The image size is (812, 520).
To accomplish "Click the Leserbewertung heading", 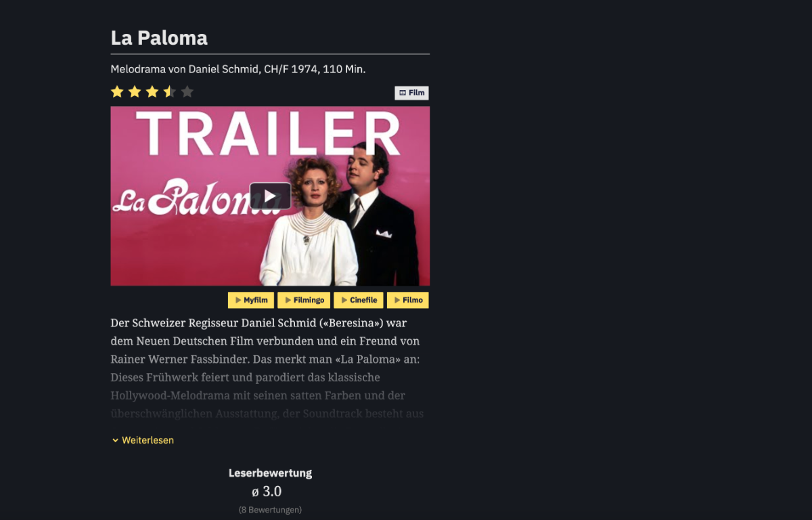I will coord(270,473).
